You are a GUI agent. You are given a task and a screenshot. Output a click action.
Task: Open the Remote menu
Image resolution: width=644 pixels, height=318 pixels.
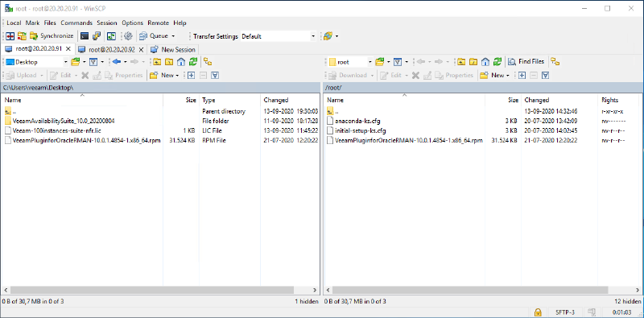[158, 23]
